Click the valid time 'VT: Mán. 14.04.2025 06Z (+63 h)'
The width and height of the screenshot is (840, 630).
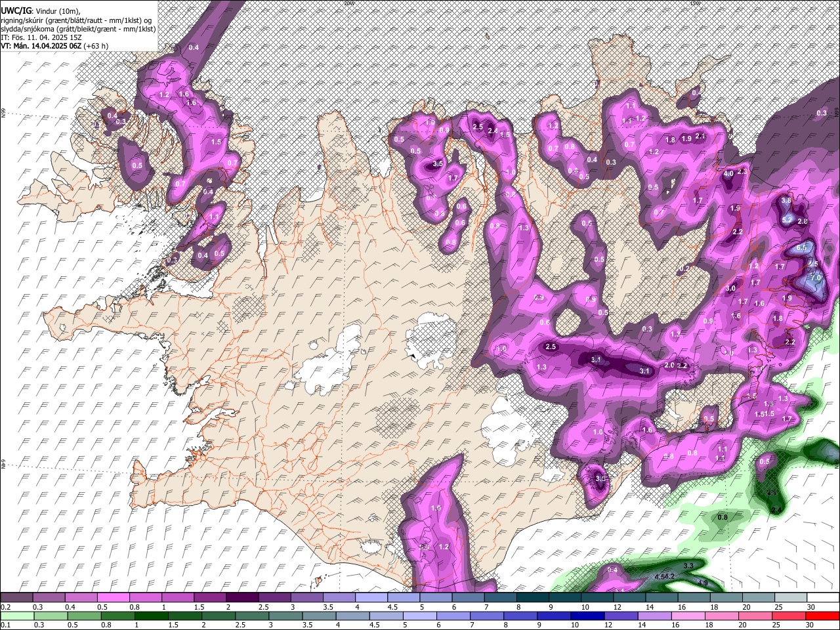point(54,46)
